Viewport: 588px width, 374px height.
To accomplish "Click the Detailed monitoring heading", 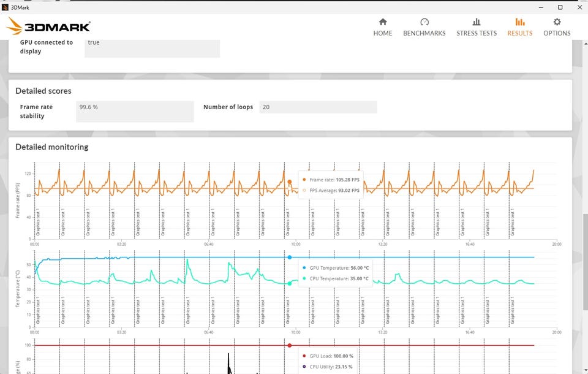I will (51, 147).
